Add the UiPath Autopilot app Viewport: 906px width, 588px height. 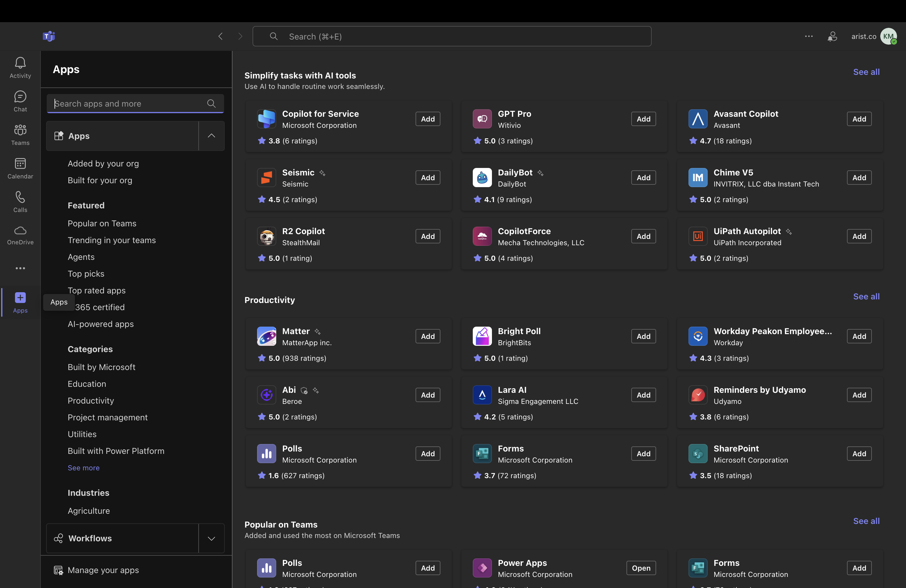tap(859, 236)
